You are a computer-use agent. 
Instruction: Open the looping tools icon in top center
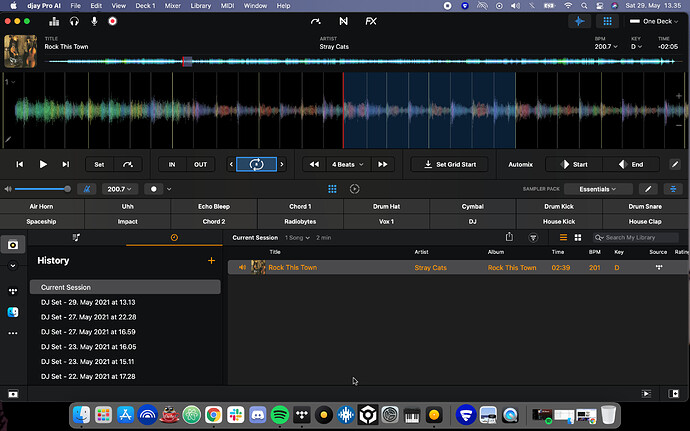coord(316,21)
